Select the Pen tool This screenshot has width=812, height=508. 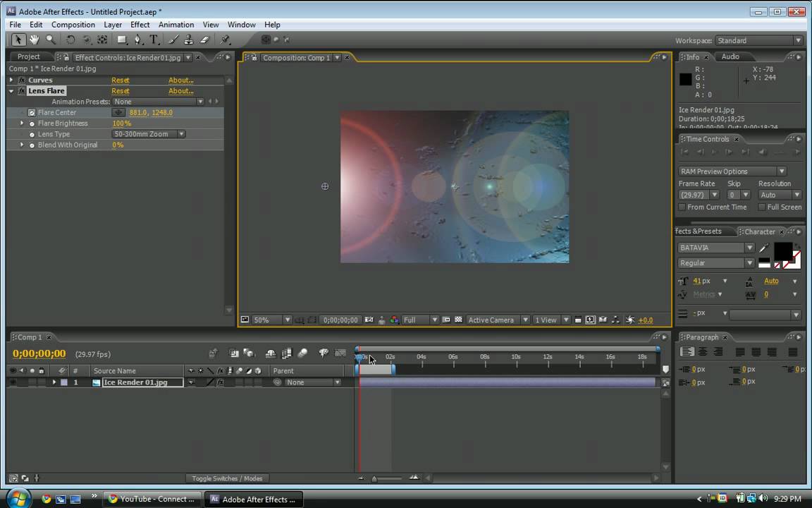pos(137,40)
